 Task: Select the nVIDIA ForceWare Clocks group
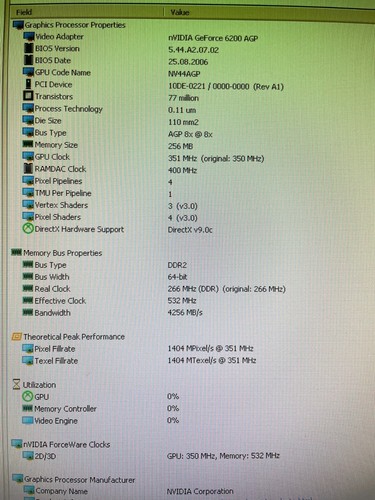tap(61, 444)
